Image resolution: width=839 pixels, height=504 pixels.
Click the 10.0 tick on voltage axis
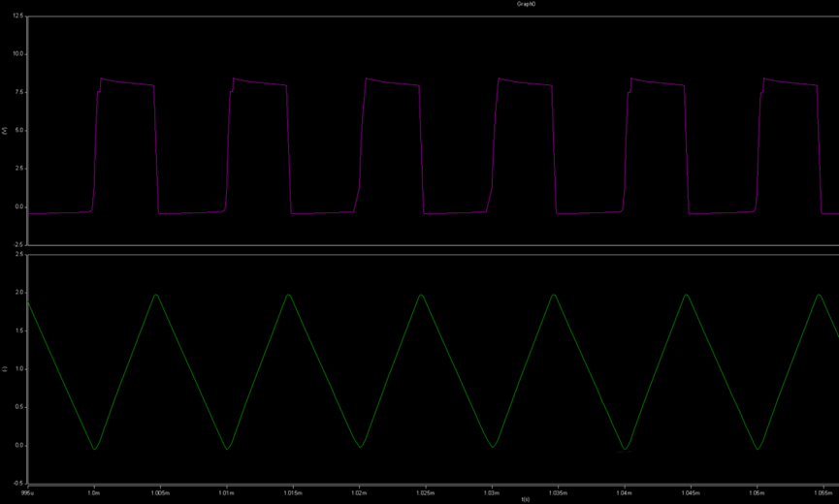[18, 54]
